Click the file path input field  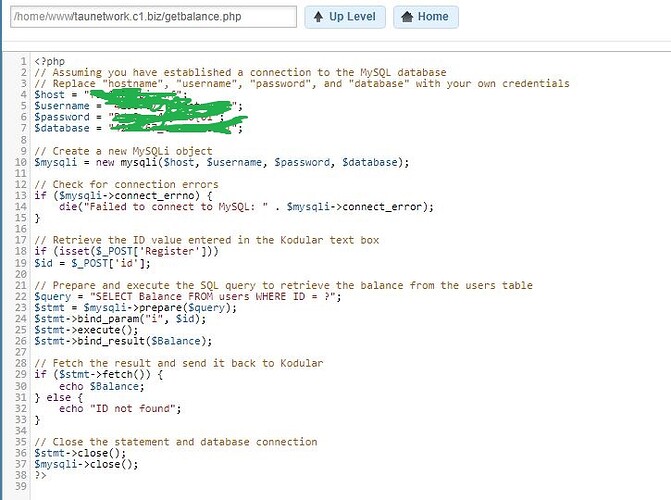point(153,17)
